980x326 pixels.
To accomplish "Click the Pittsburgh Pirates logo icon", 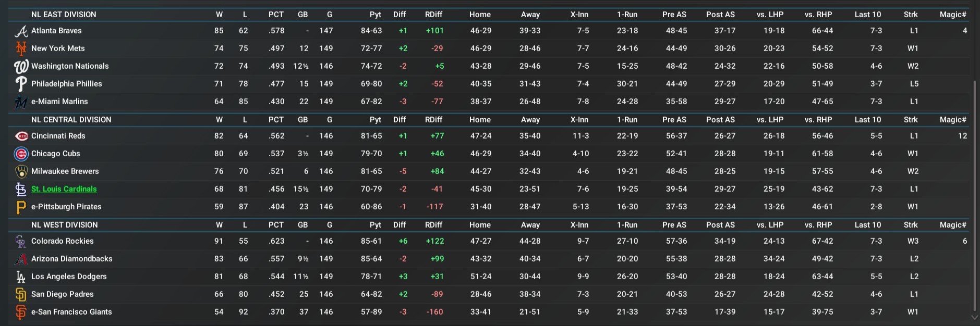I will (21, 207).
